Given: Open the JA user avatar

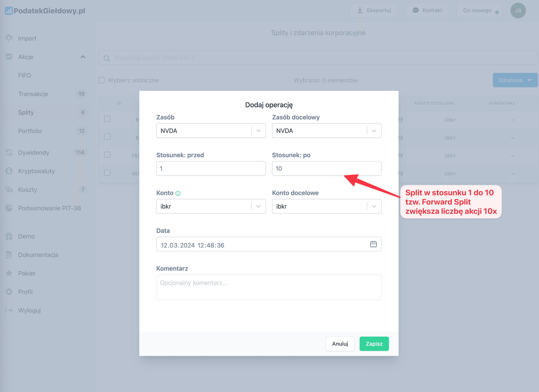Looking at the screenshot, I should [x=518, y=10].
